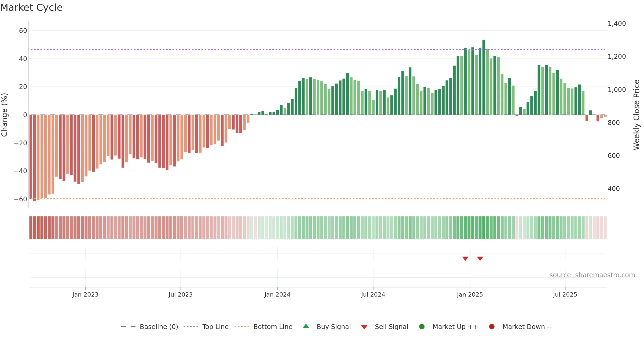644x362 pixels.
Task: Select the first sell signal marker before Jan 2025
Action: [x=465, y=258]
